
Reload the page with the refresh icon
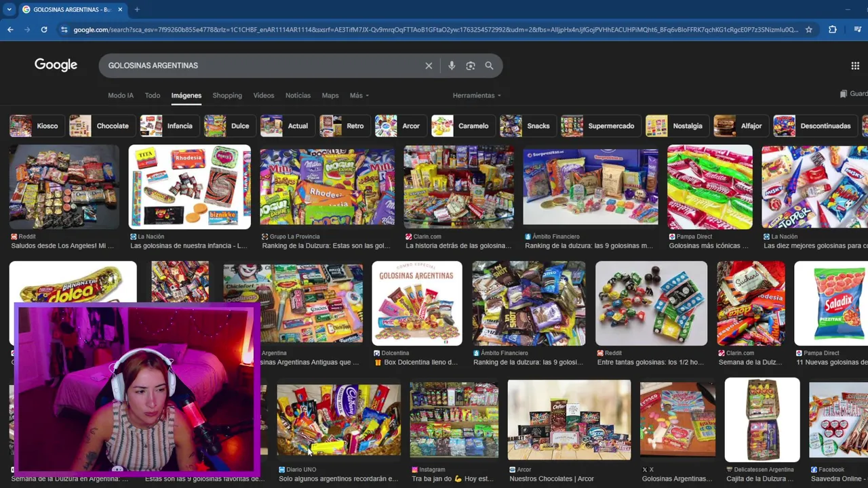pos(44,30)
